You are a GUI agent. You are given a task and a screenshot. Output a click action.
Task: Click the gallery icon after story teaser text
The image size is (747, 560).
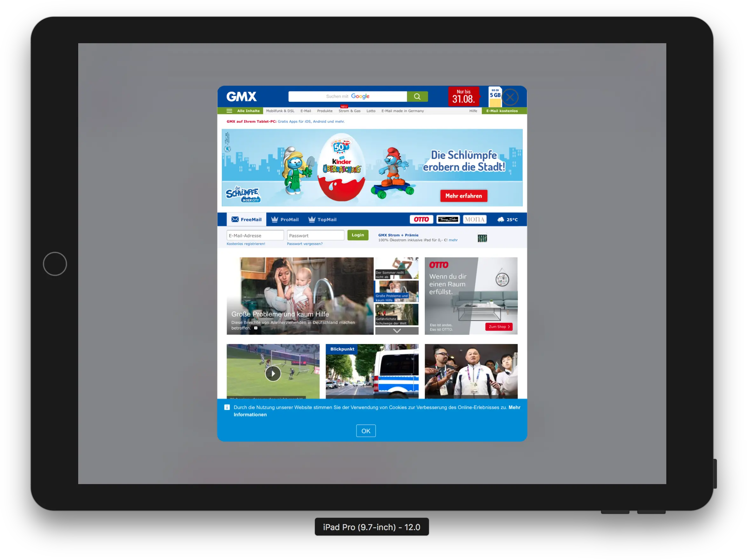(x=256, y=329)
